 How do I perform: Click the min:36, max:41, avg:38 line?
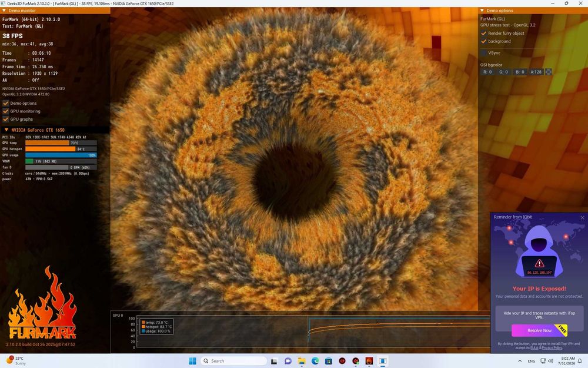click(28, 44)
